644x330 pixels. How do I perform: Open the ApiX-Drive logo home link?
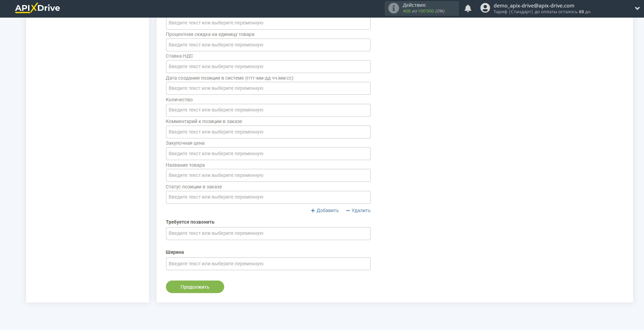(38, 8)
